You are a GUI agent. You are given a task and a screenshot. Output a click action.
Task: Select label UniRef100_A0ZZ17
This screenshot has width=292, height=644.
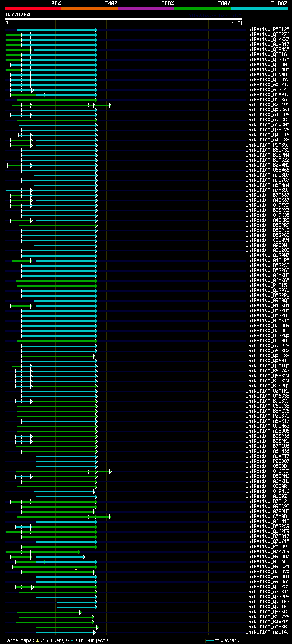coord(267,85)
